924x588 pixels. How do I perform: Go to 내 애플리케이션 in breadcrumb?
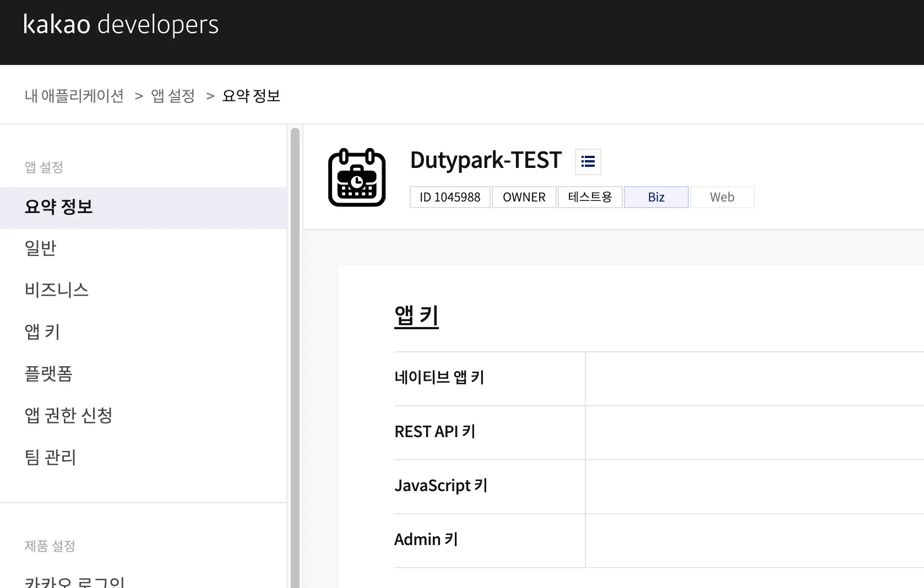[x=74, y=96]
